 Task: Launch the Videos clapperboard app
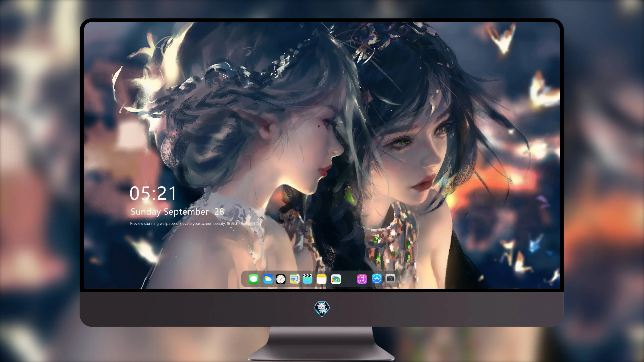308,279
